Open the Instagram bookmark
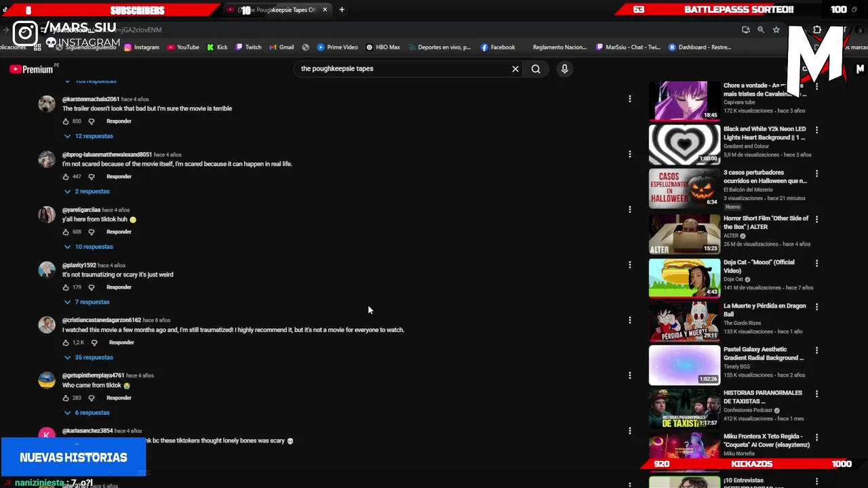 coord(142,47)
